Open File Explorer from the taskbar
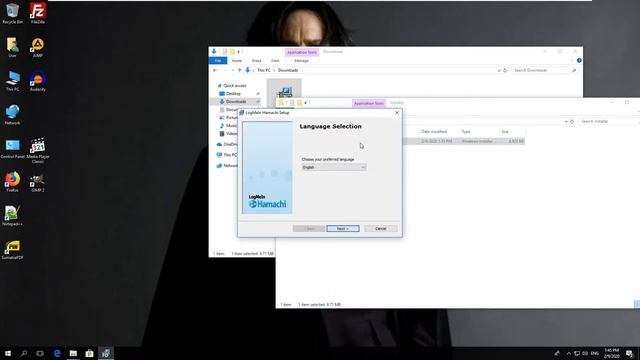The height and width of the screenshot is (360, 640). tap(73, 353)
